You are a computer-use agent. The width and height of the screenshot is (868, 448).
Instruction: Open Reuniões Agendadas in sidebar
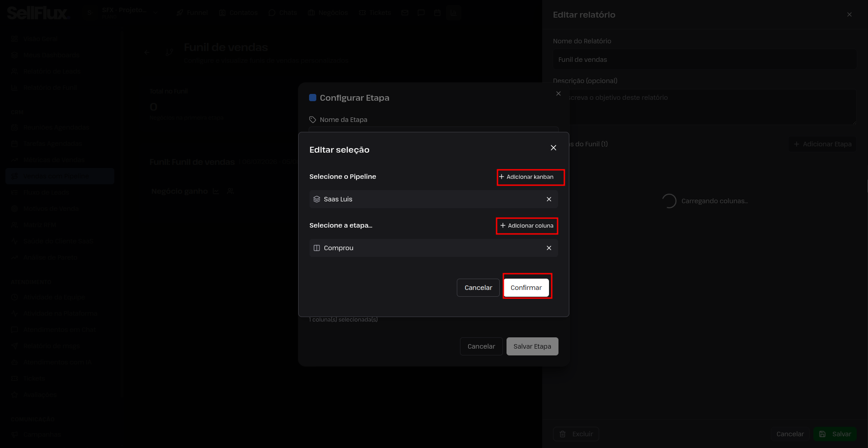coord(60,127)
